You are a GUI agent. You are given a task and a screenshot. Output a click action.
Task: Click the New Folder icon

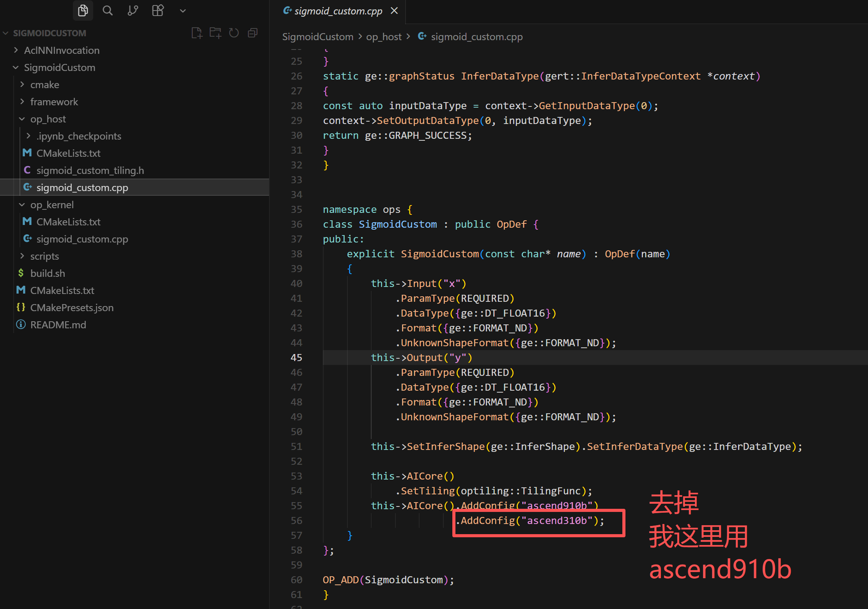point(215,33)
